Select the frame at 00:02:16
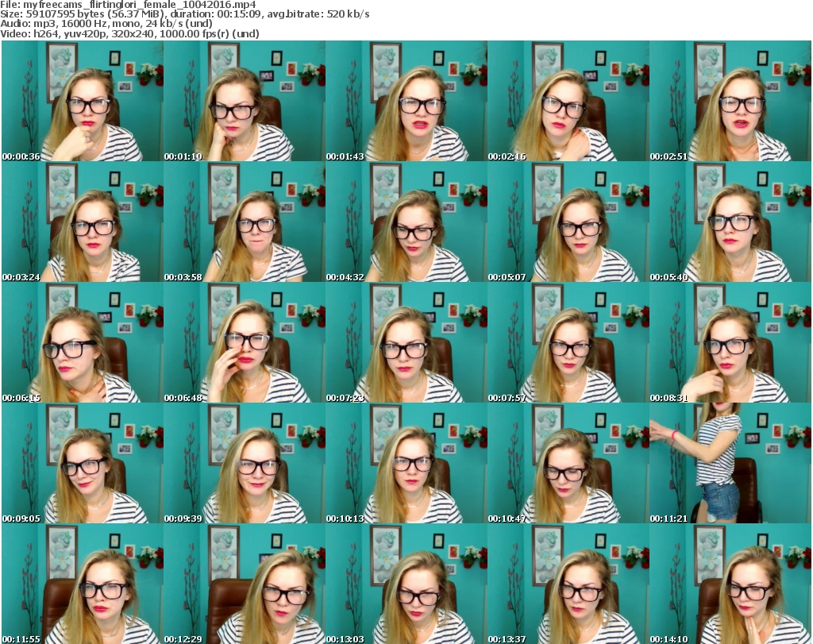 (568, 101)
